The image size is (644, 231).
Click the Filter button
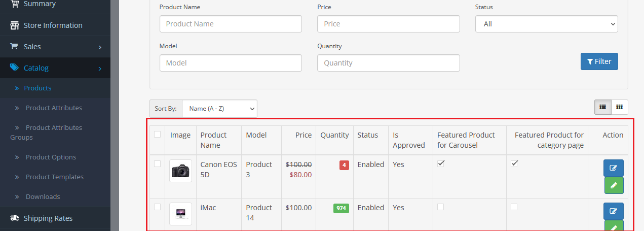coord(599,61)
